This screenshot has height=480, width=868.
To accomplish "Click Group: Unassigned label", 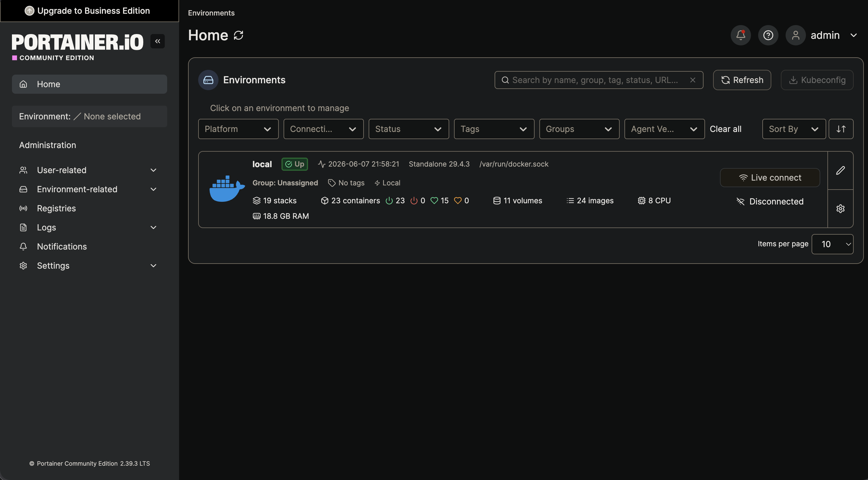I will coord(285,183).
